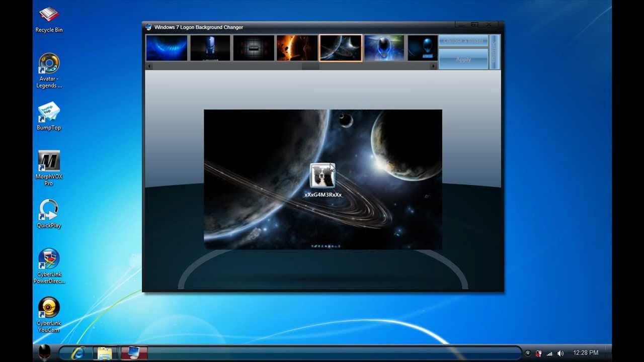The width and height of the screenshot is (644, 362).
Task: Click the Apply button
Action: 463,59
